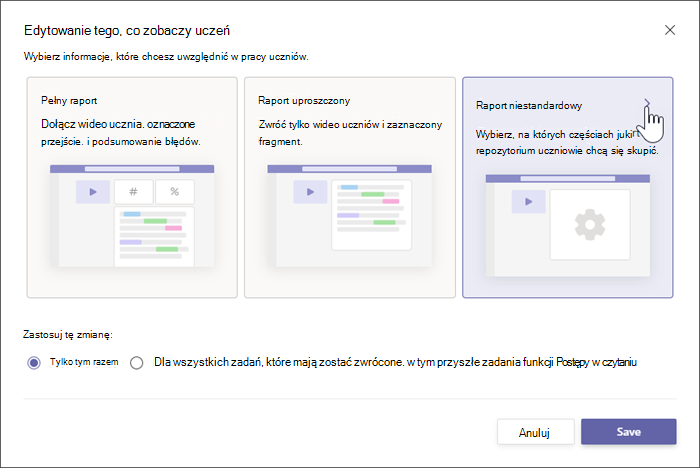Select the Pełny raport card

132,187
